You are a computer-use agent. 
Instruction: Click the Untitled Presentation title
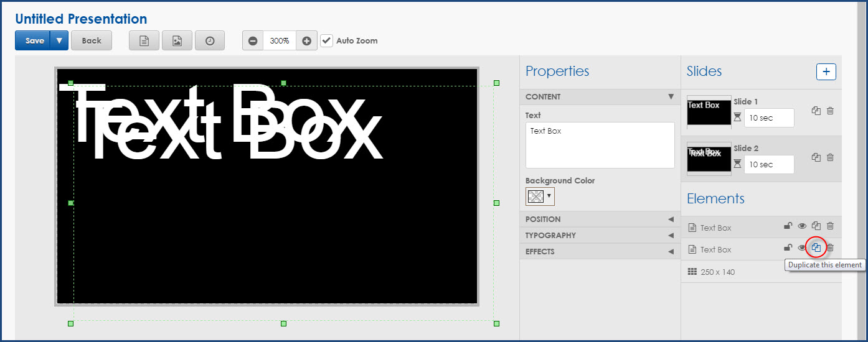tap(81, 19)
